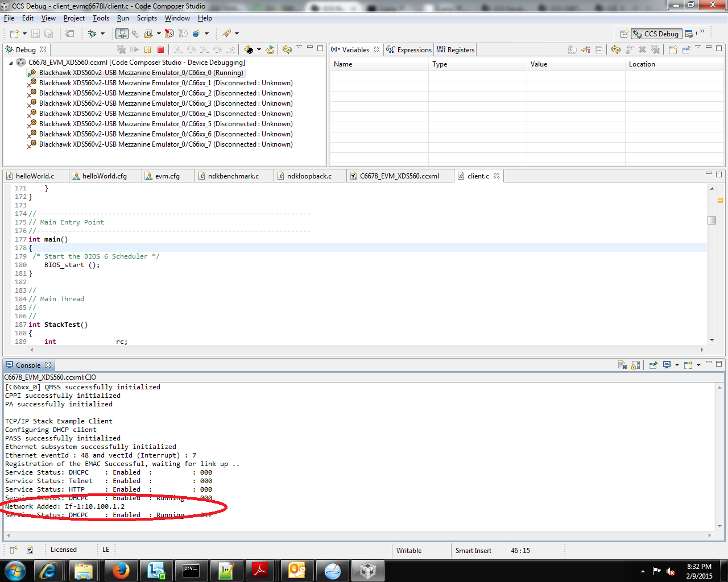The image size is (728, 582).
Task: Click the blue sphere breakpoint icon in toolbar
Action: (x=196, y=34)
